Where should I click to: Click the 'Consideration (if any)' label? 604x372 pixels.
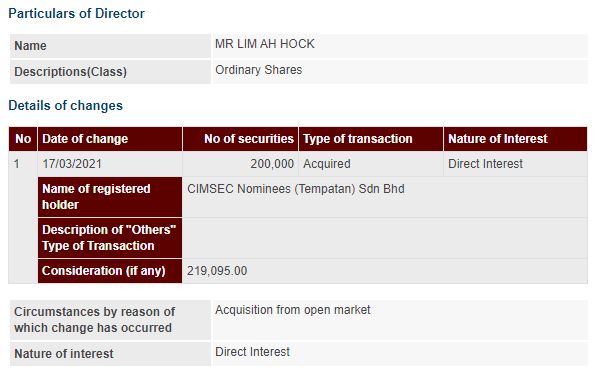point(110,271)
